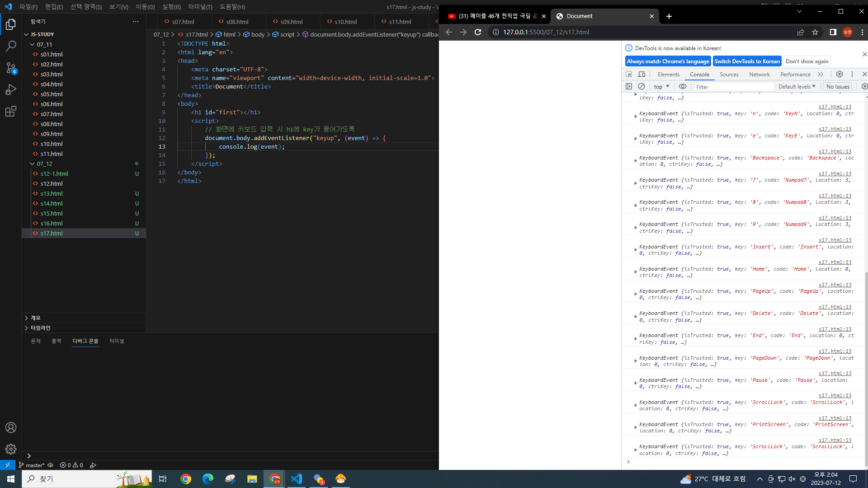Viewport: 868px width, 488px height.
Task: Open the 터미널(T) menu
Action: pos(200,7)
